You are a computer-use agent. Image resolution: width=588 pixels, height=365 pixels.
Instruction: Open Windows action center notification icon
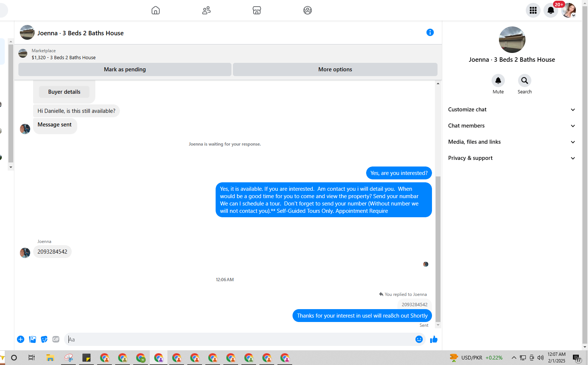tap(577, 358)
